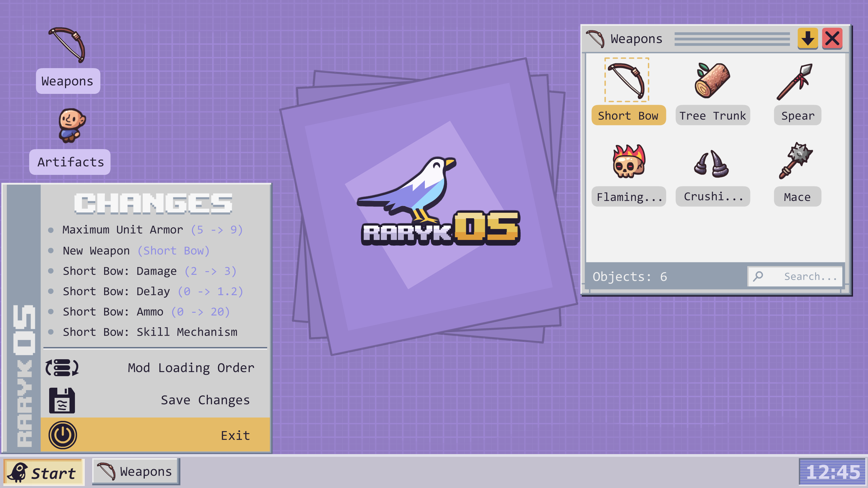Select the Tree Trunk weapon icon
The image size is (868, 488).
tap(712, 81)
